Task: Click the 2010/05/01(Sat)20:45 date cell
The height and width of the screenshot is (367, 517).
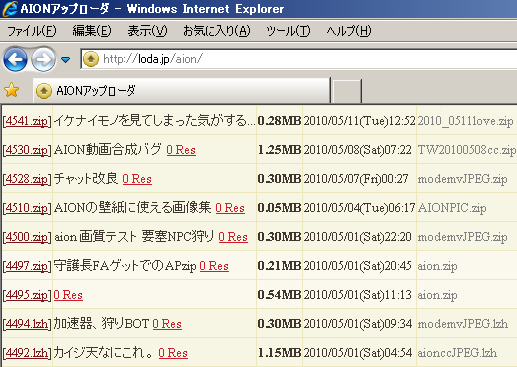Action: coord(358,266)
